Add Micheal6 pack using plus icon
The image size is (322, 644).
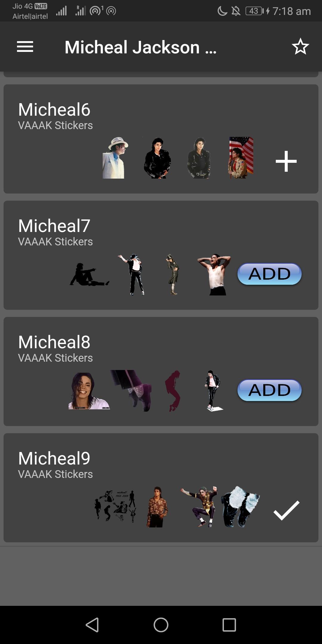286,161
